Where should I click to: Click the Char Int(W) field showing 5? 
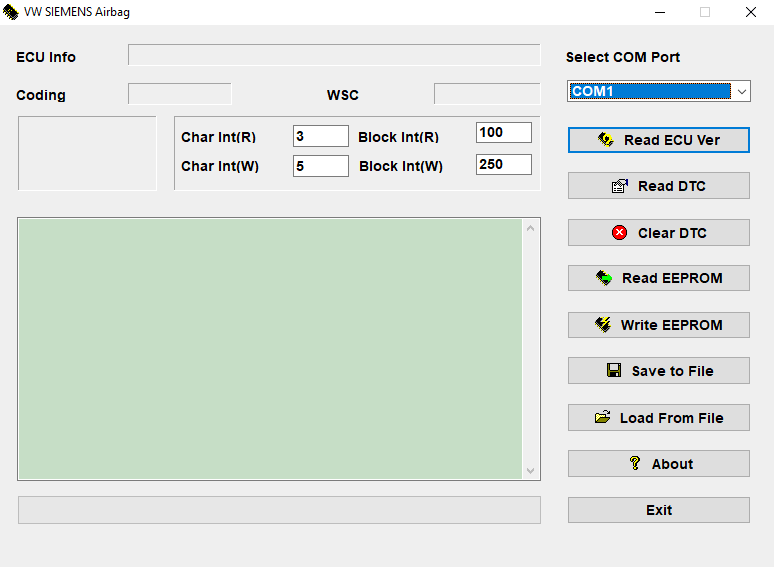pyautogui.click(x=321, y=166)
